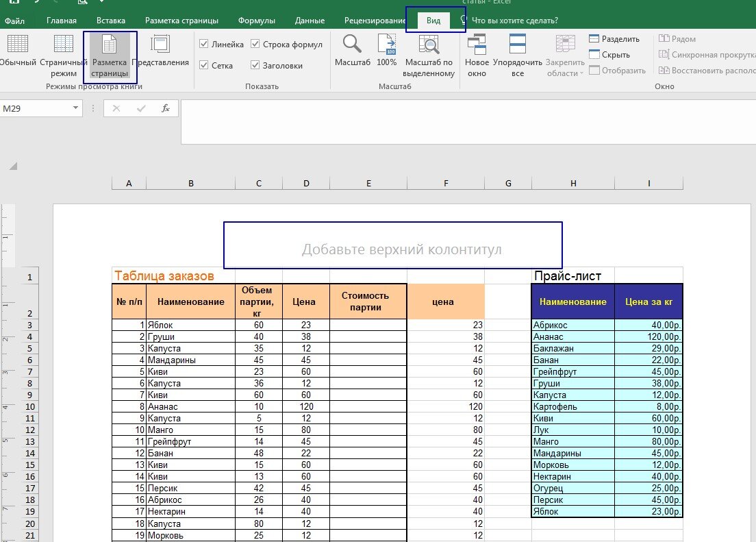Click the confirm checkmark in formula bar
The height and width of the screenshot is (542, 756).
coord(141,108)
